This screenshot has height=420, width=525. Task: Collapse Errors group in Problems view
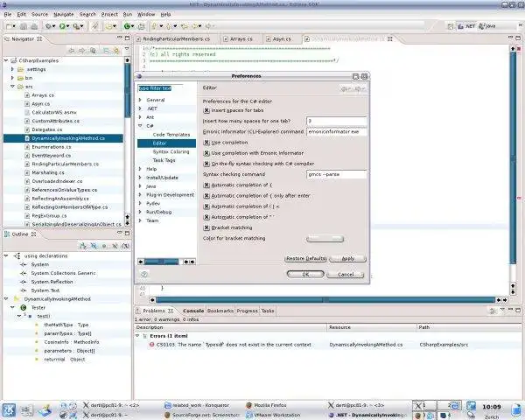[x=137, y=336]
